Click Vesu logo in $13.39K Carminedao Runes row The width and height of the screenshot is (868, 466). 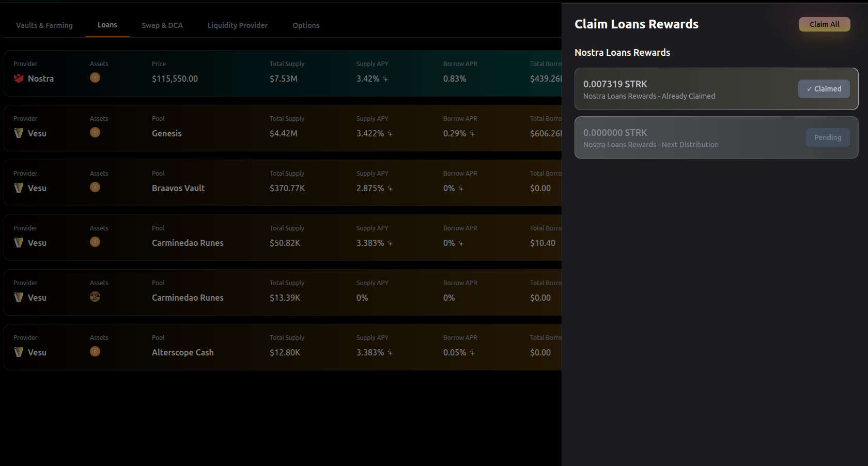19,298
